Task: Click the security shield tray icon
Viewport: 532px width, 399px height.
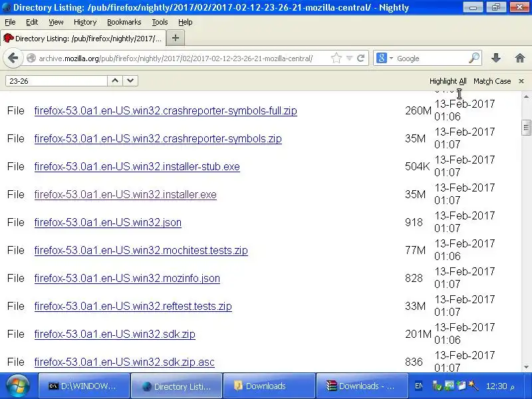Action: [x=438, y=386]
